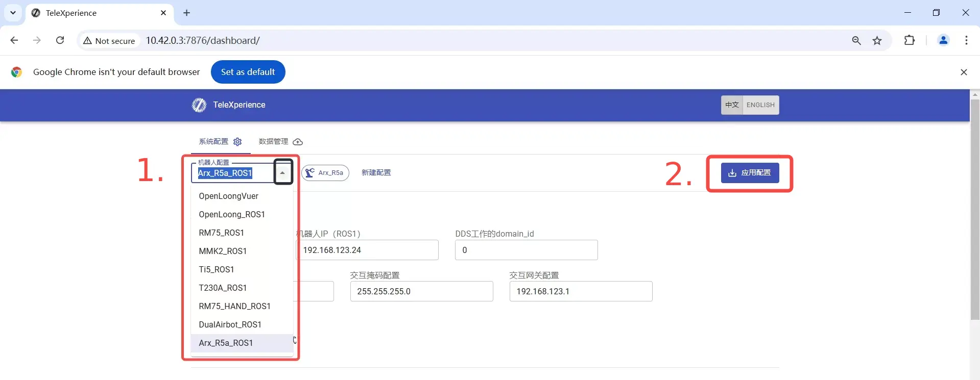
Task: Click the bookmark star icon
Action: (877, 41)
